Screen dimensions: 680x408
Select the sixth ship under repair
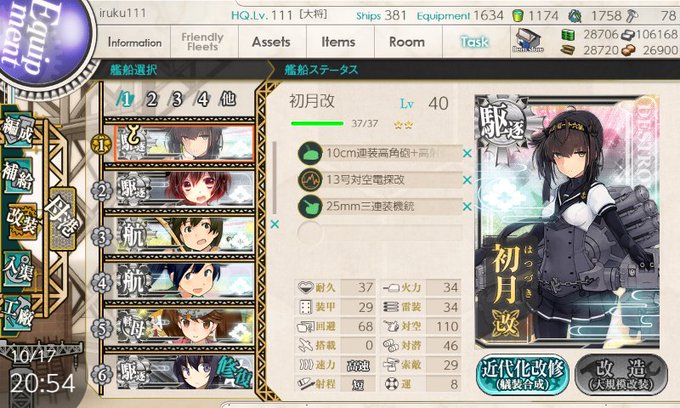pyautogui.click(x=180, y=372)
